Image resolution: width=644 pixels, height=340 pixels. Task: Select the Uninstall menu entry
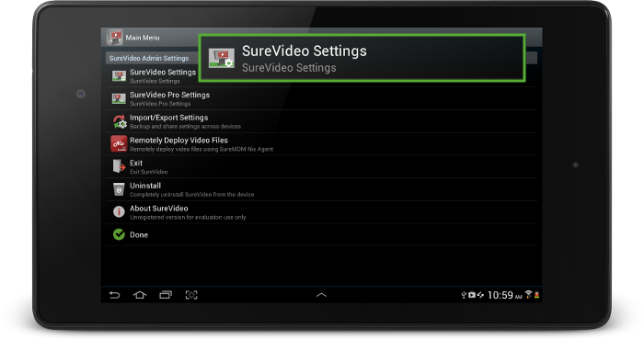click(322, 189)
